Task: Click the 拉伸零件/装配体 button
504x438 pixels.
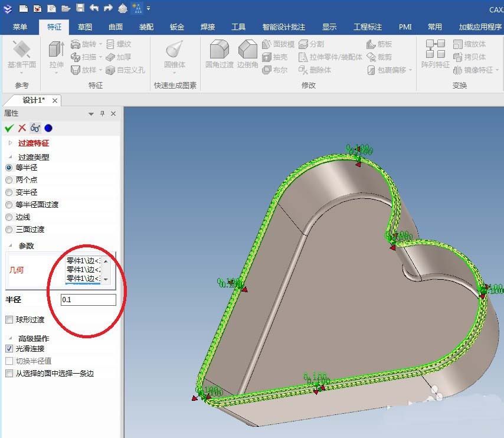Action: tap(330, 57)
